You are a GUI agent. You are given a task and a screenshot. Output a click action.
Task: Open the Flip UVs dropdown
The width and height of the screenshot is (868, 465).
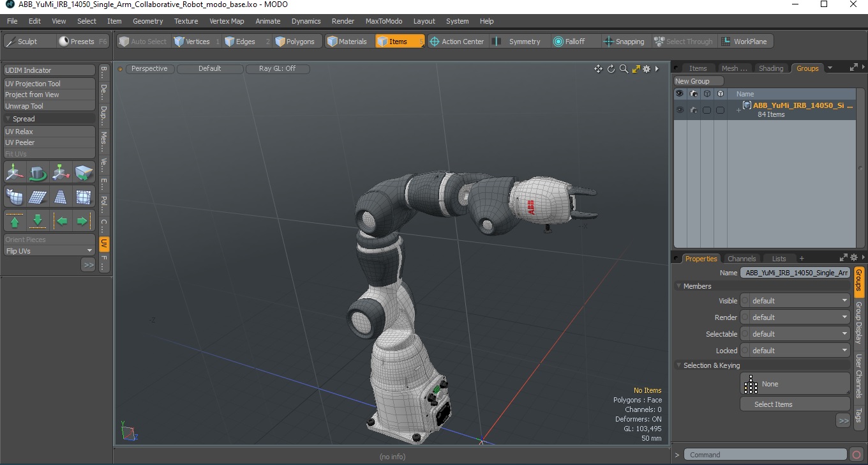[x=49, y=251]
